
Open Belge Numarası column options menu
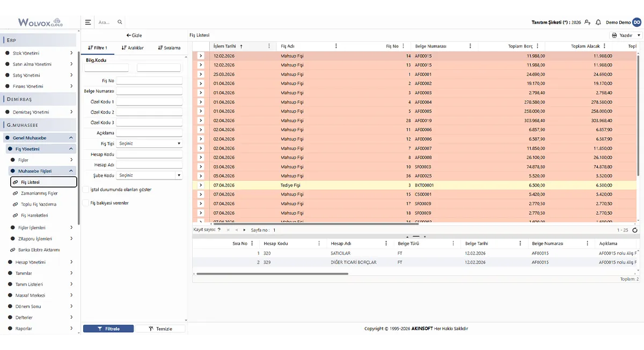[470, 46]
